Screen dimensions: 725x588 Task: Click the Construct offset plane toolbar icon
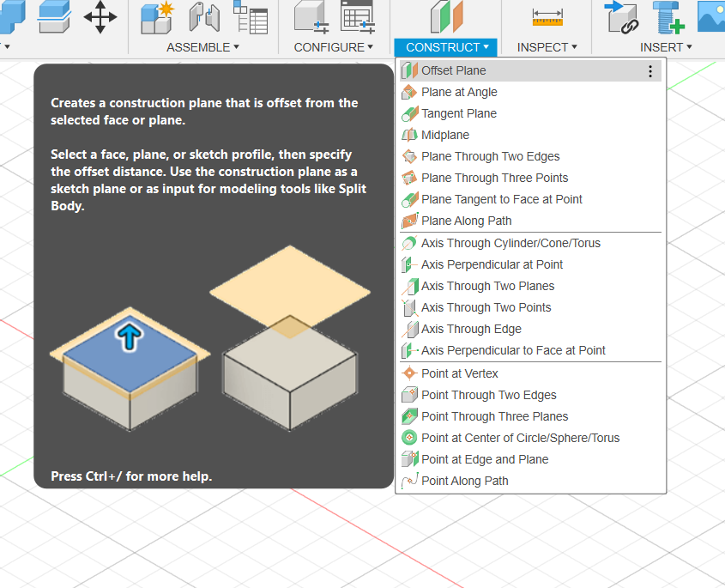click(446, 17)
